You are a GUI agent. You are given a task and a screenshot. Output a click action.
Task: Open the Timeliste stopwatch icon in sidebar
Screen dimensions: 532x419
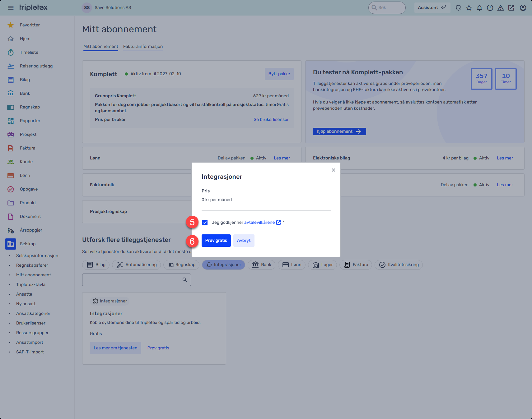click(11, 52)
